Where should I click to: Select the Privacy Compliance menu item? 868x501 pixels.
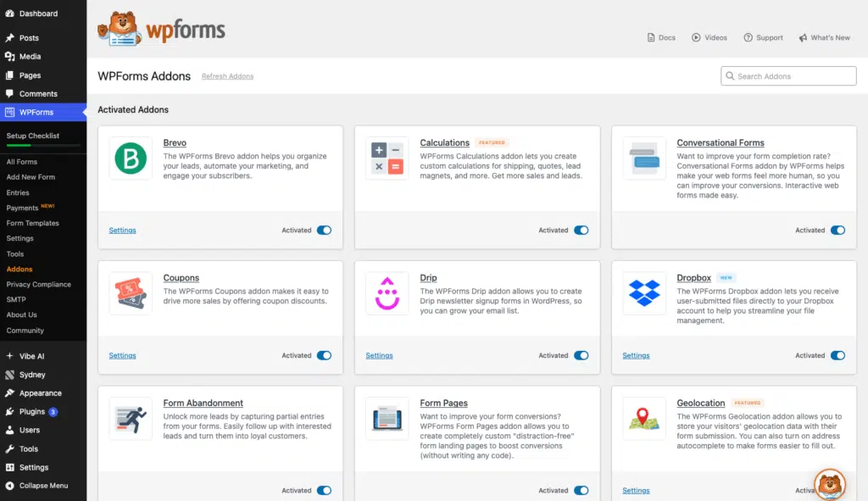39,285
